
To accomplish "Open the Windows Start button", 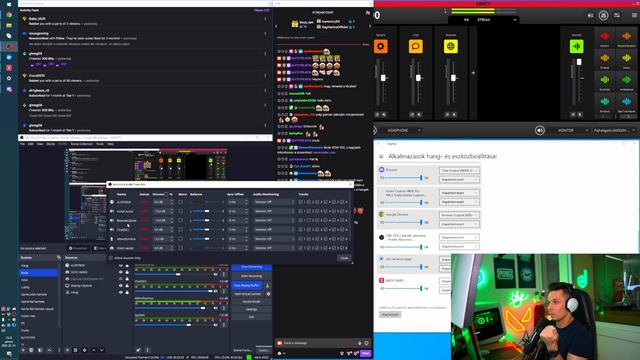I will (9, 4).
